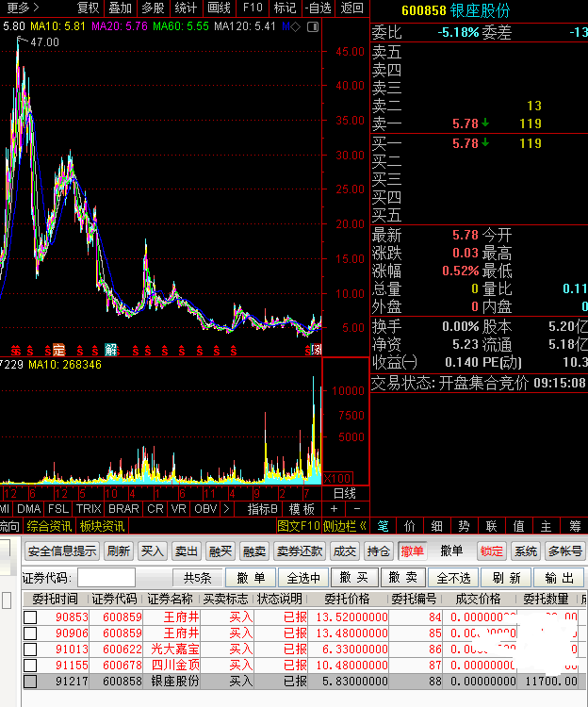The height and width of the screenshot is (707, 588).
Task: Click the 复权 toolbar item
Action: point(88,8)
